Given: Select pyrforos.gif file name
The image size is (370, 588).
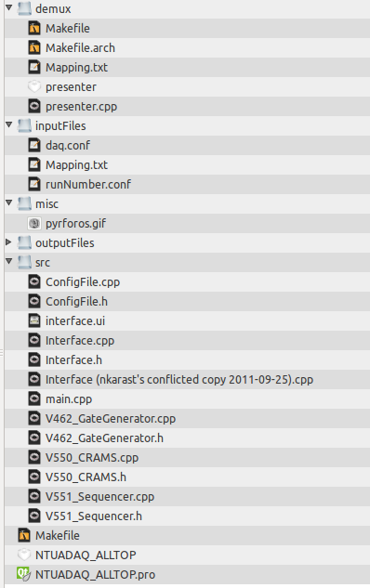Looking at the screenshot, I should (x=76, y=224).
